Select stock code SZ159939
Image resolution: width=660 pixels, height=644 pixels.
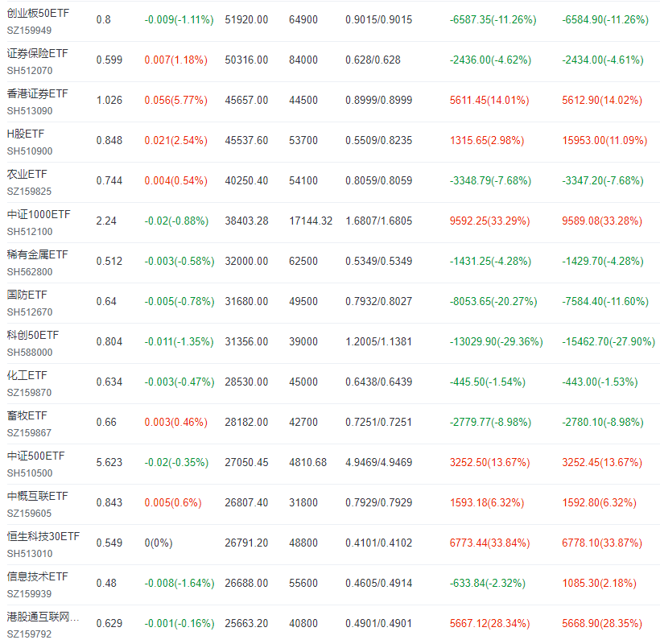coord(30,594)
